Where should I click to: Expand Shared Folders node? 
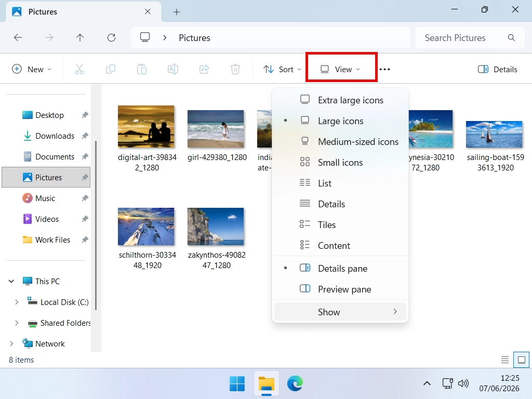(x=16, y=323)
